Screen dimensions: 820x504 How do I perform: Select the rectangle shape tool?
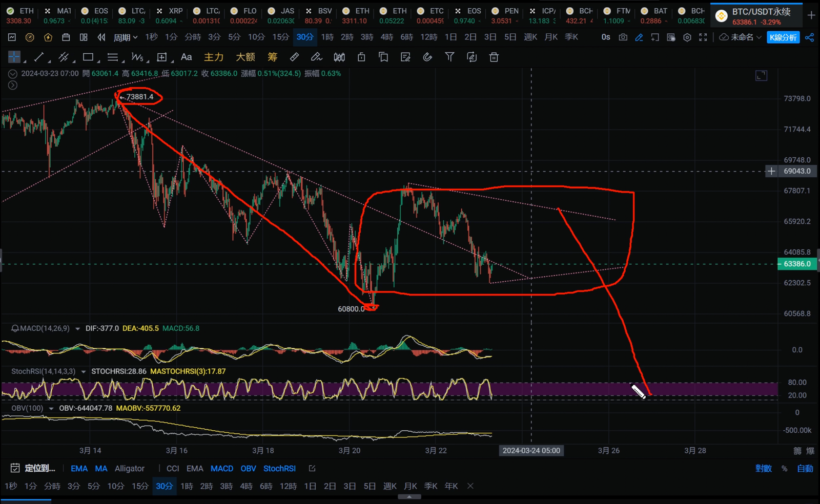[88, 57]
